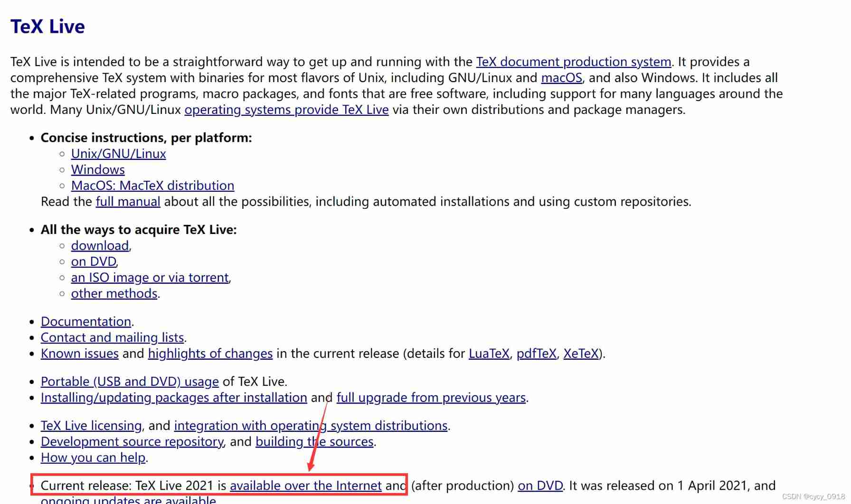Screen dimensions: 851x504
Task: Open Unix/GNU/Linux instructions link
Action: point(119,154)
